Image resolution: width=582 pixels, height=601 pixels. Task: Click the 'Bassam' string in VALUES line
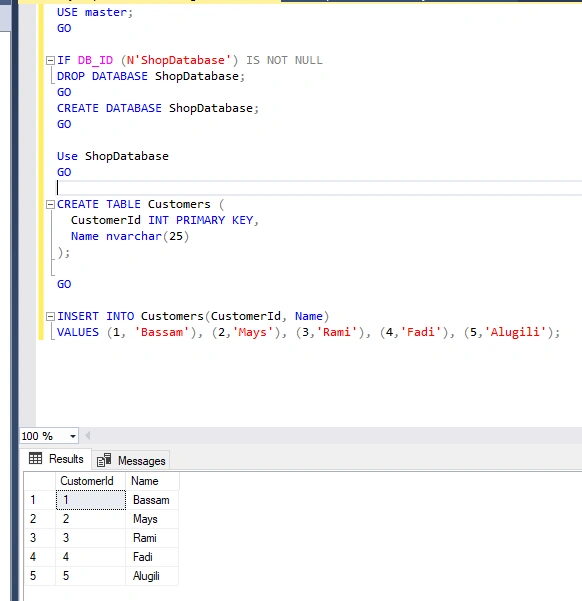coord(162,332)
